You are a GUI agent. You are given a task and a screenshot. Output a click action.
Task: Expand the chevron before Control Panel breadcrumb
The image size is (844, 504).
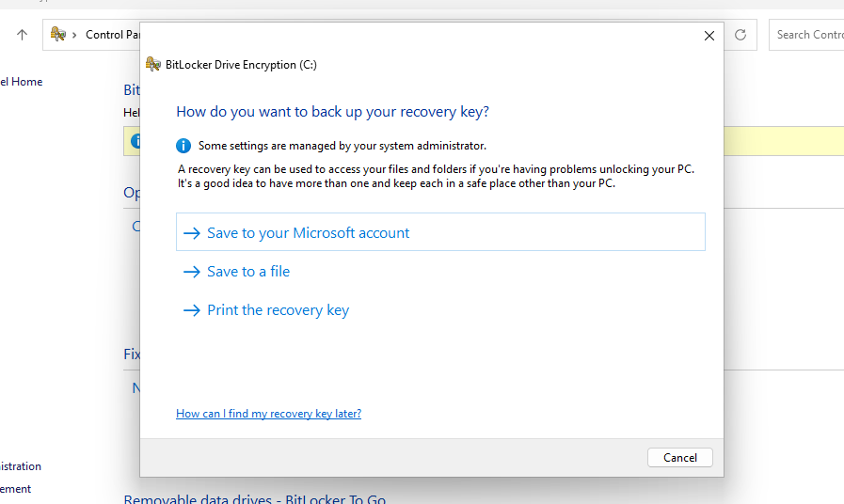click(x=74, y=35)
